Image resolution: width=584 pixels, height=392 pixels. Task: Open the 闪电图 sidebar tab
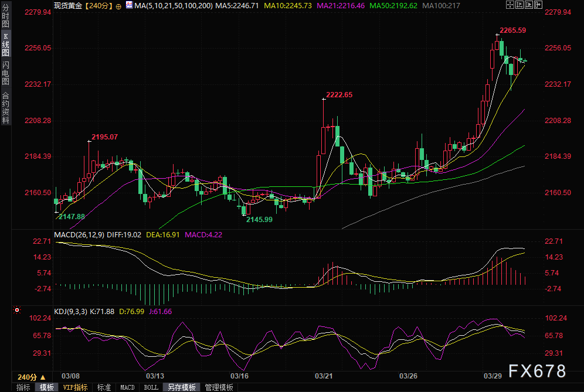(5, 73)
